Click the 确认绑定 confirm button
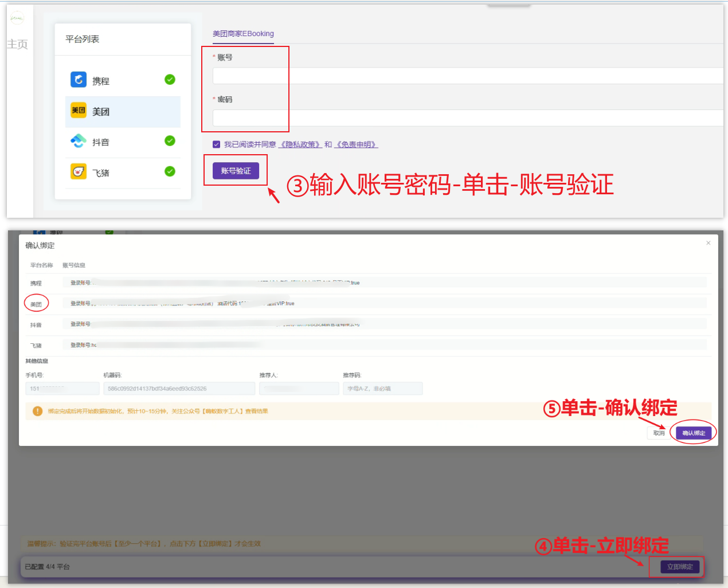Screen dimensions: 728x588 click(x=693, y=433)
